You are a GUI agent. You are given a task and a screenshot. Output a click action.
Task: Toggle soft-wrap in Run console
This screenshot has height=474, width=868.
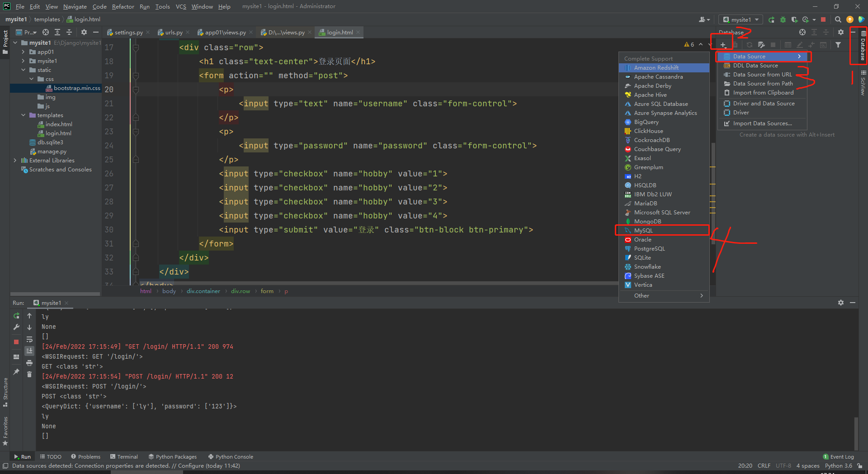[29, 339]
